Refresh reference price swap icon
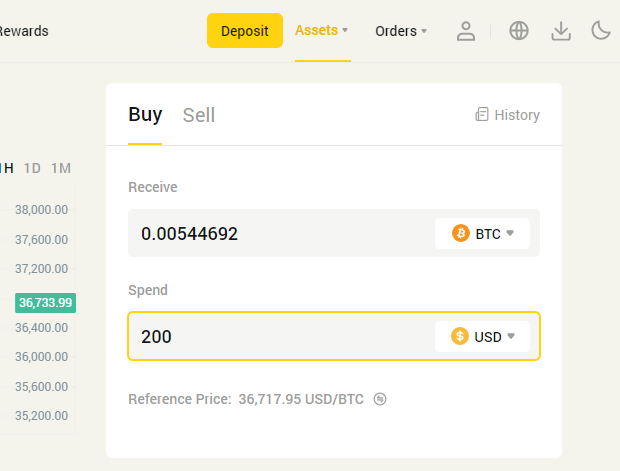This screenshot has width=620, height=471. pyautogui.click(x=380, y=399)
